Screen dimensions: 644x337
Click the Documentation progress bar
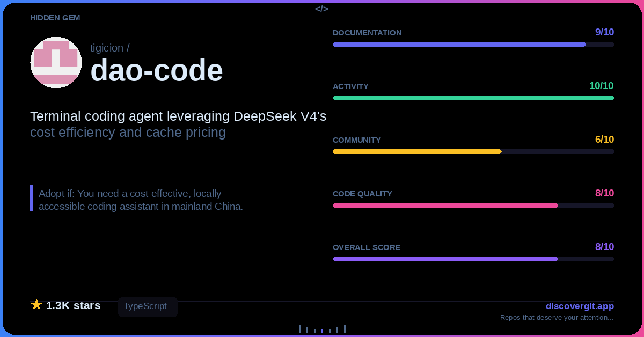pos(473,44)
